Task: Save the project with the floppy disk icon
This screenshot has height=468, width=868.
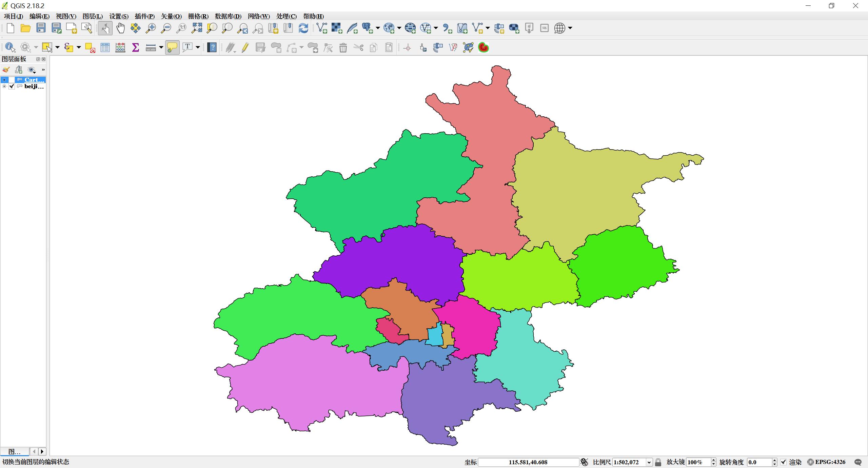Action: 41,28
